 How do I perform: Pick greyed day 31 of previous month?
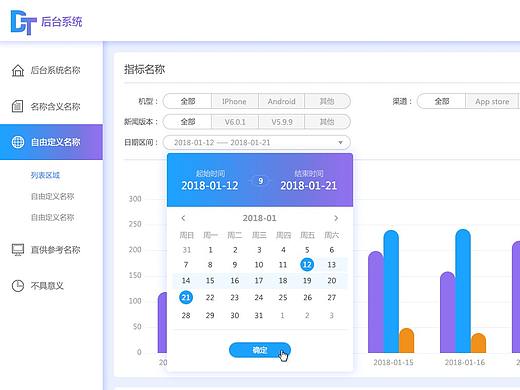pyautogui.click(x=187, y=250)
